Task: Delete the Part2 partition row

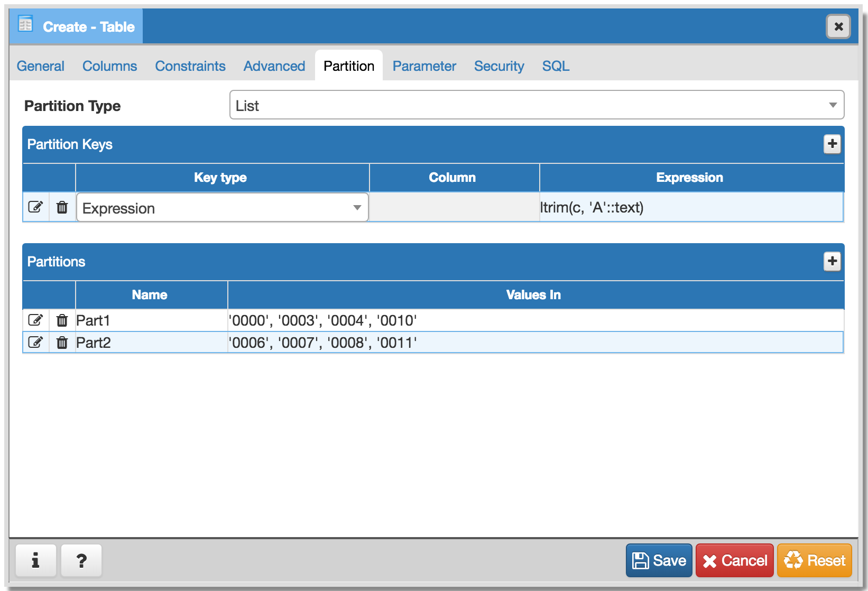Action: coord(62,343)
